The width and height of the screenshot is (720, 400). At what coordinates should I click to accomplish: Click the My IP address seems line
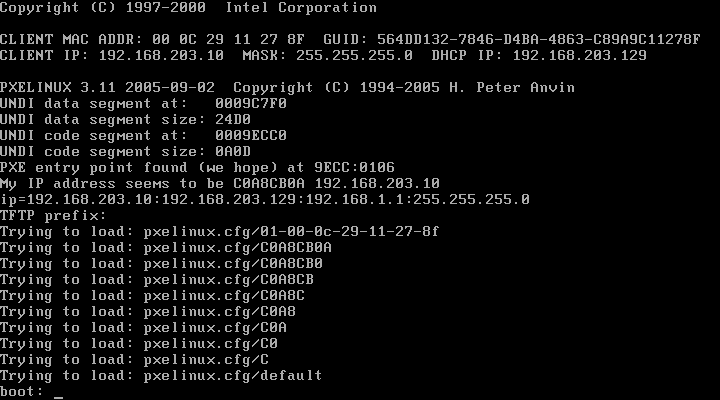(x=219, y=183)
